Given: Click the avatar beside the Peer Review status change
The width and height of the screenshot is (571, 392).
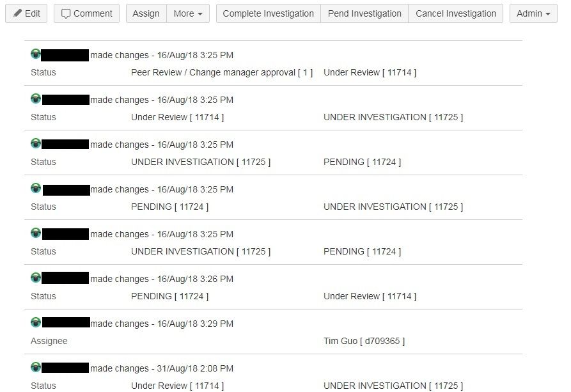Looking at the screenshot, I should coord(36,54).
